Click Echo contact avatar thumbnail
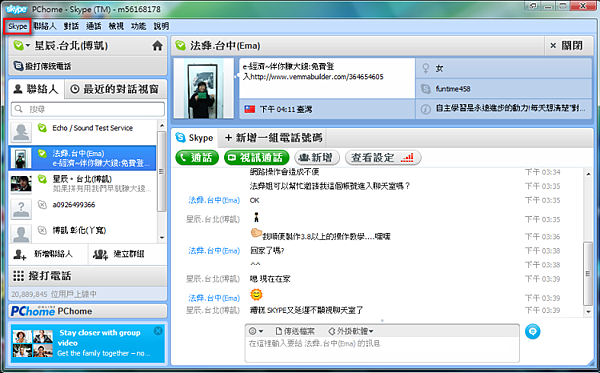Viewport: 600px width, 373px height. point(21,132)
